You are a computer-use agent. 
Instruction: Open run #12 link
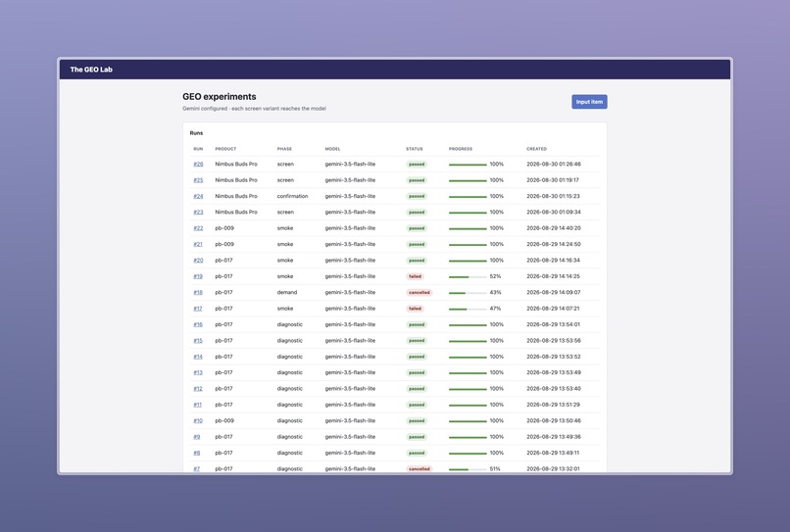(198, 389)
